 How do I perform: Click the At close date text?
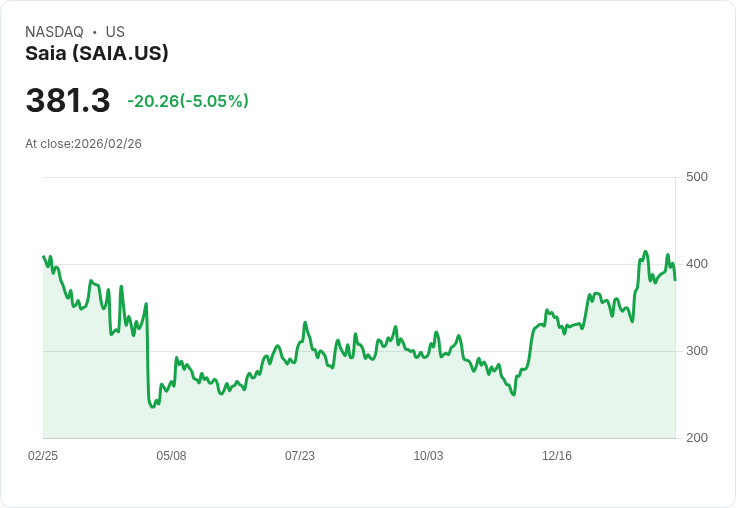coord(84,144)
